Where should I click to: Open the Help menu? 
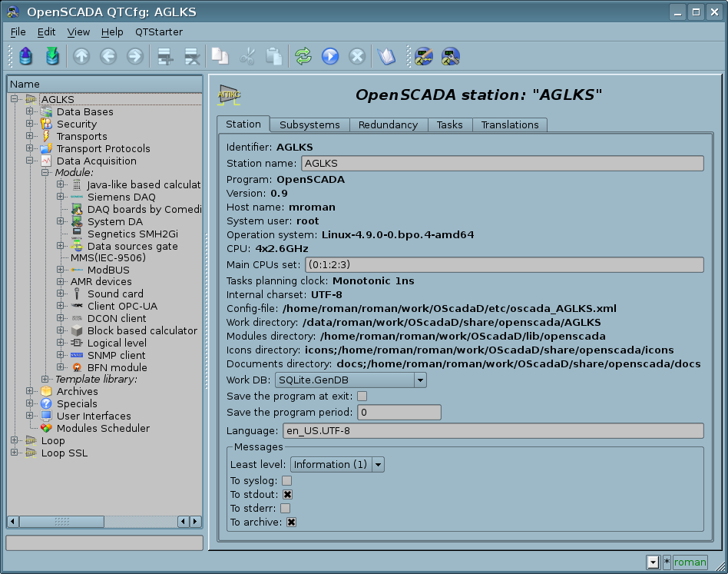112,32
